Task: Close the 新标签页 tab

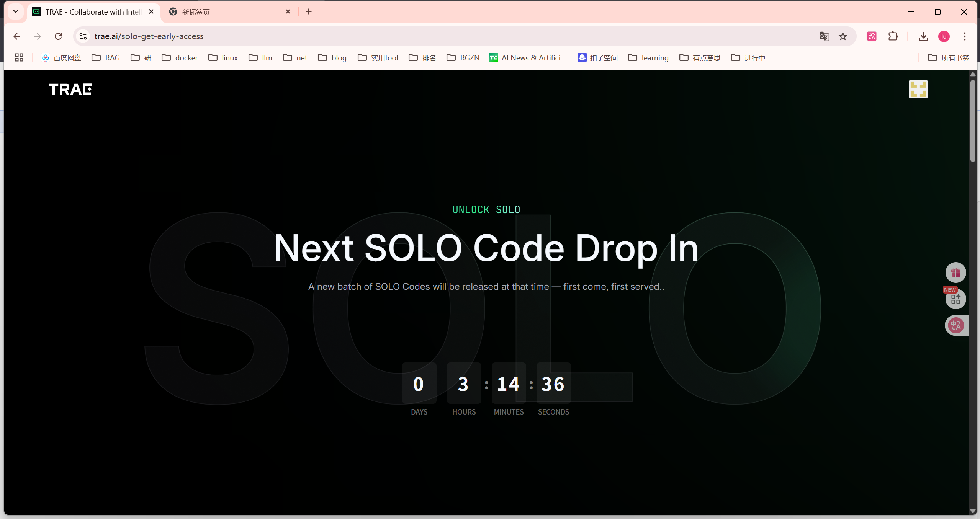Action: pyautogui.click(x=288, y=12)
